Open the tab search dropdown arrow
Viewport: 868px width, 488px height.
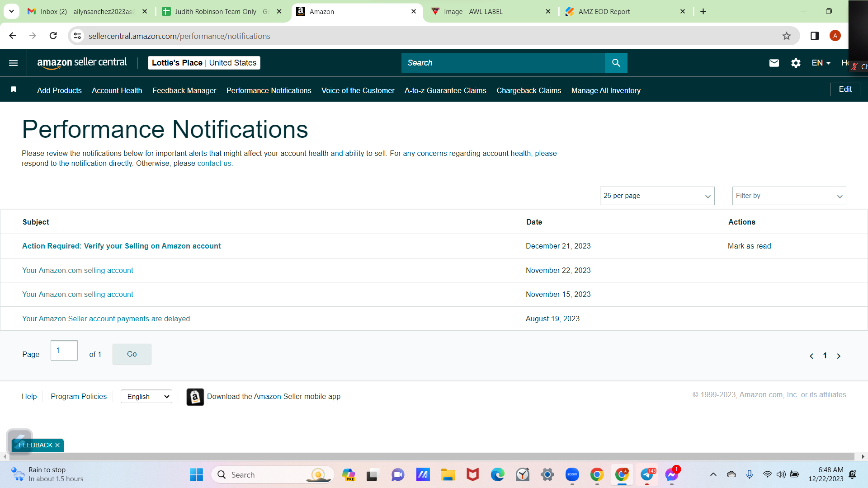11,11
